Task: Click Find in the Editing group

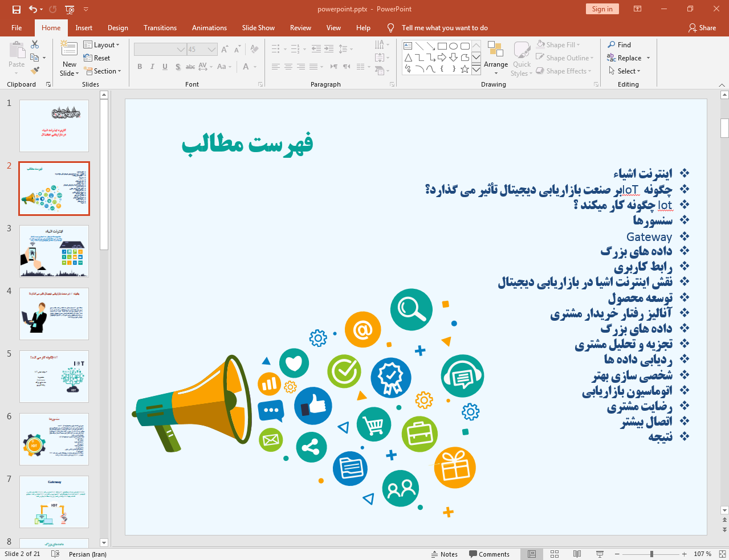Action: (x=619, y=45)
